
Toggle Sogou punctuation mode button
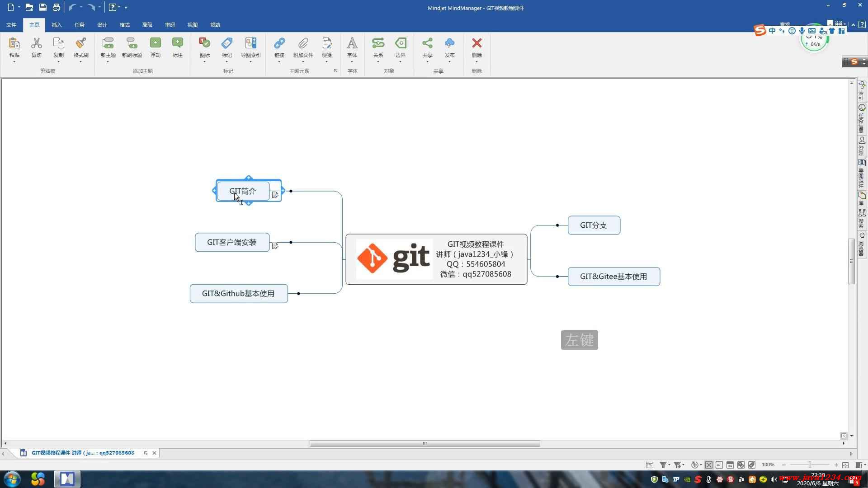(x=782, y=31)
